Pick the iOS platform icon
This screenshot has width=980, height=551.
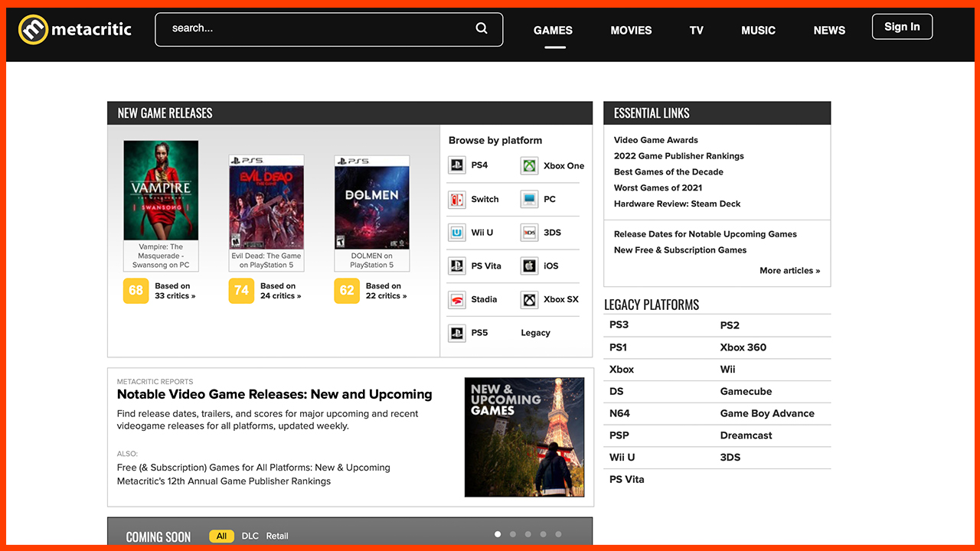[x=529, y=266]
